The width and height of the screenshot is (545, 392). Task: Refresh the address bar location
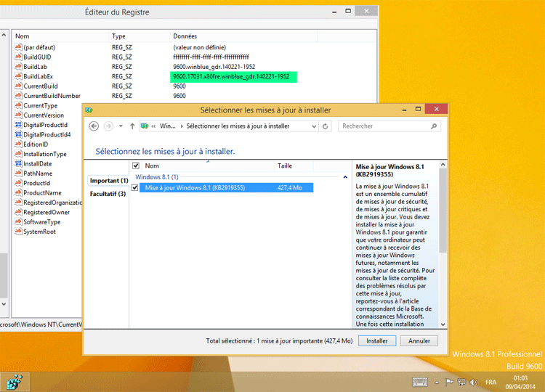pyautogui.click(x=326, y=126)
